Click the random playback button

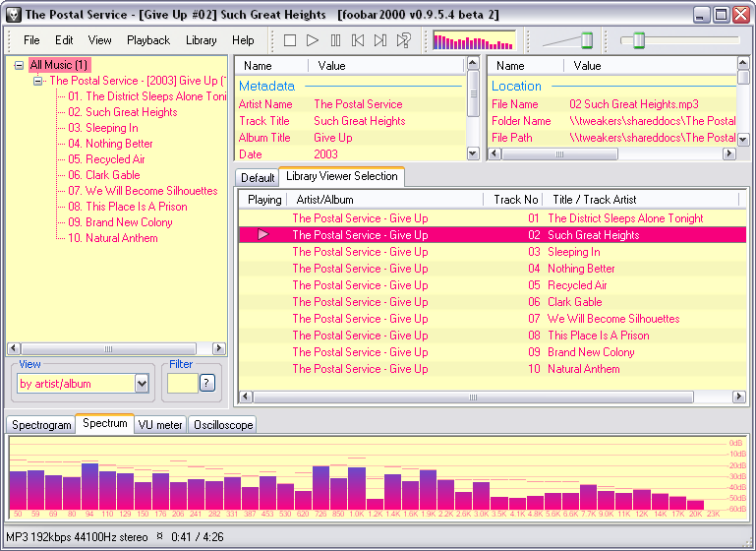pyautogui.click(x=403, y=40)
